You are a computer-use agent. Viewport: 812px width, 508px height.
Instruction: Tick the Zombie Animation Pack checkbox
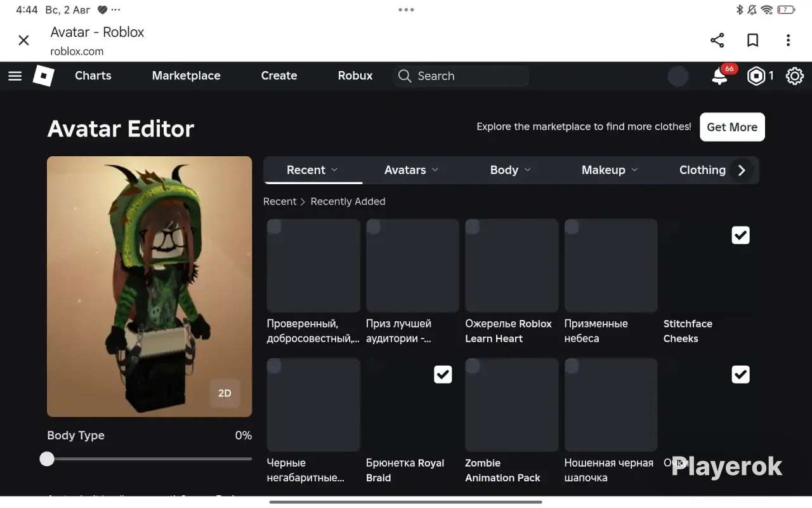point(473,366)
